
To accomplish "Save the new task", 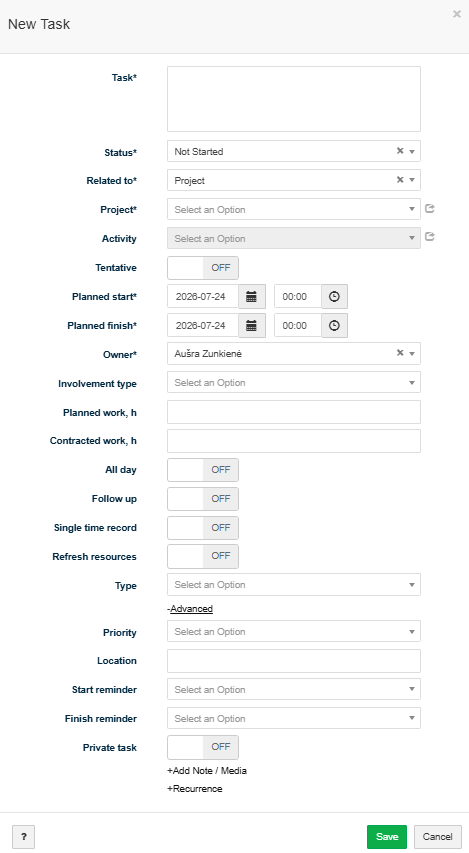I will (387, 837).
